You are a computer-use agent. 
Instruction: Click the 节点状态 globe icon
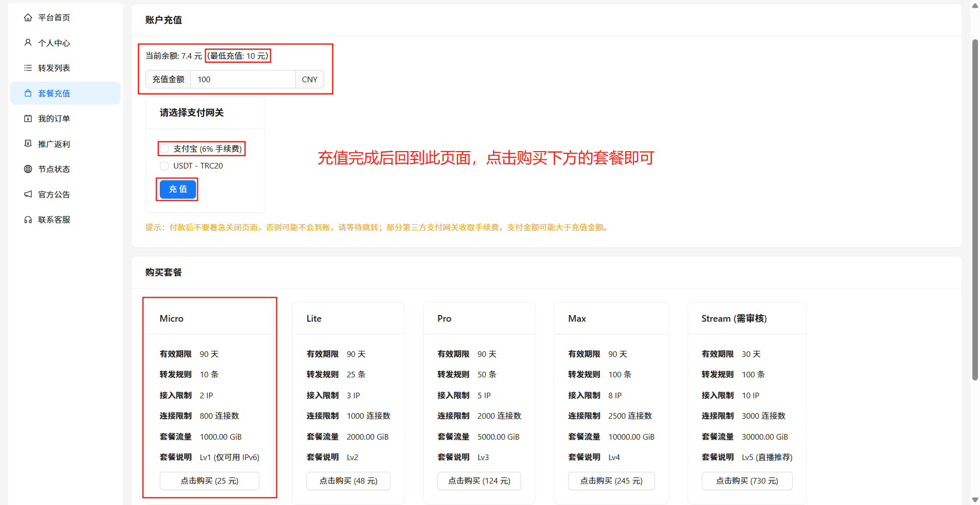point(28,169)
